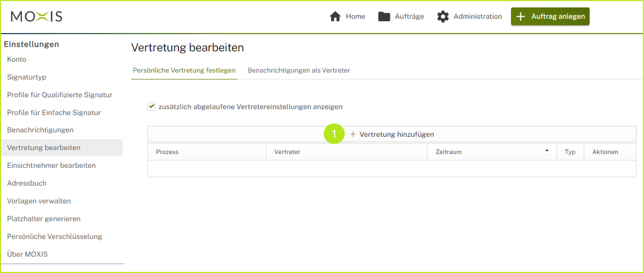Viewport: 644px width, 273px height.
Task: Click the plus icon on Auftrag anlegen
Action: click(521, 16)
